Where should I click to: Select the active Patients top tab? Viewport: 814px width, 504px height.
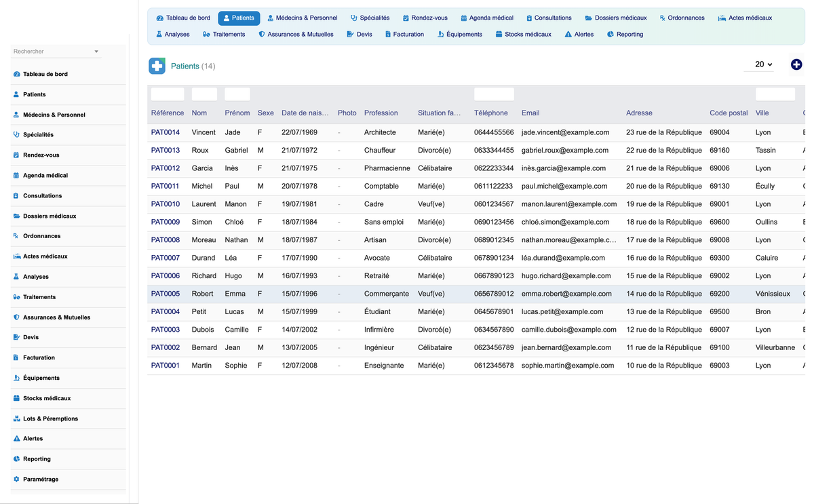239,18
